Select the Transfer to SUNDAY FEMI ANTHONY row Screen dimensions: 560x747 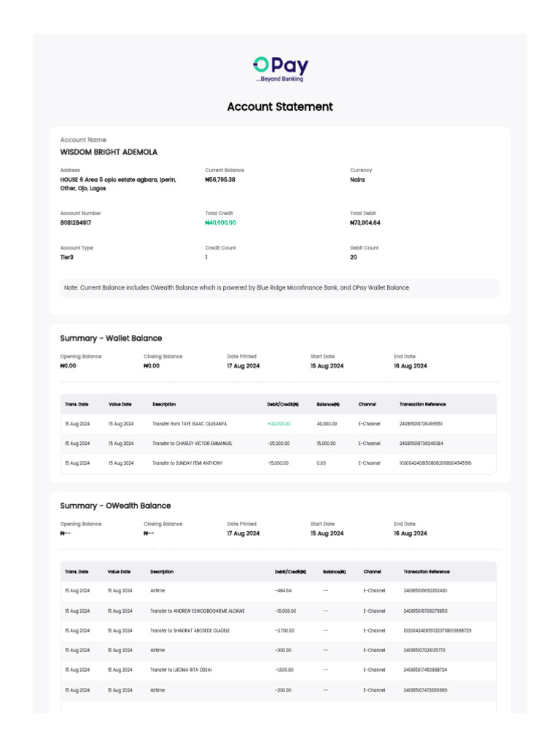(279, 463)
